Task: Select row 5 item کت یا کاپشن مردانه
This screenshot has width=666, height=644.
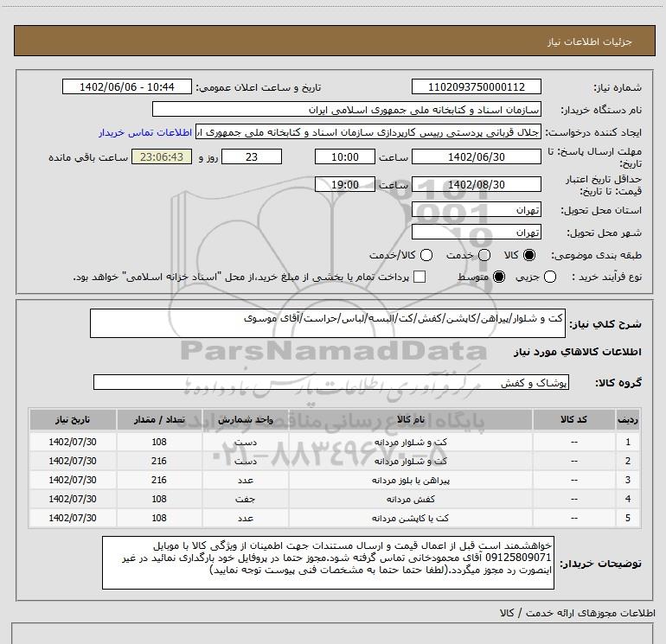Action: [x=411, y=518]
